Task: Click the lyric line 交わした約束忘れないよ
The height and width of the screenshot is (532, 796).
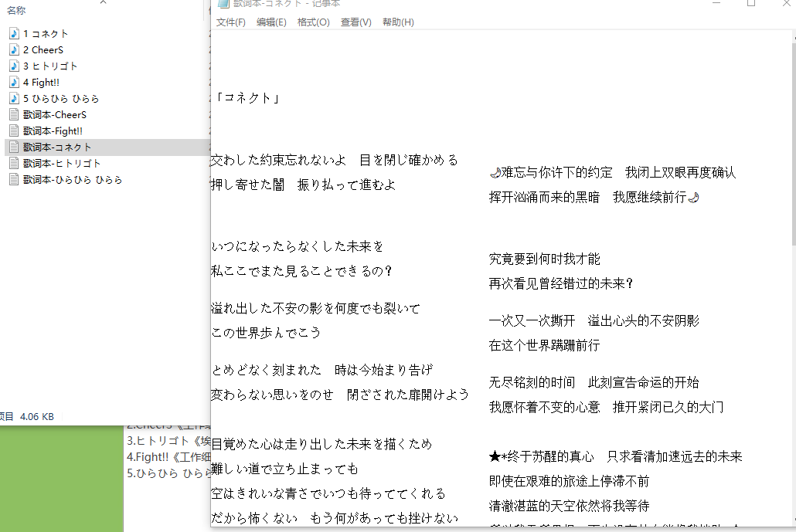Action: (x=278, y=161)
